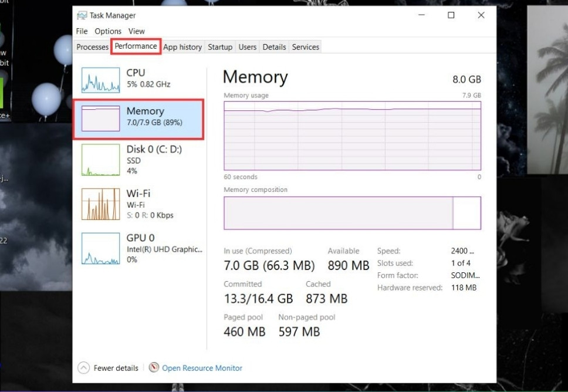Switch to the Processes tab

tap(93, 47)
